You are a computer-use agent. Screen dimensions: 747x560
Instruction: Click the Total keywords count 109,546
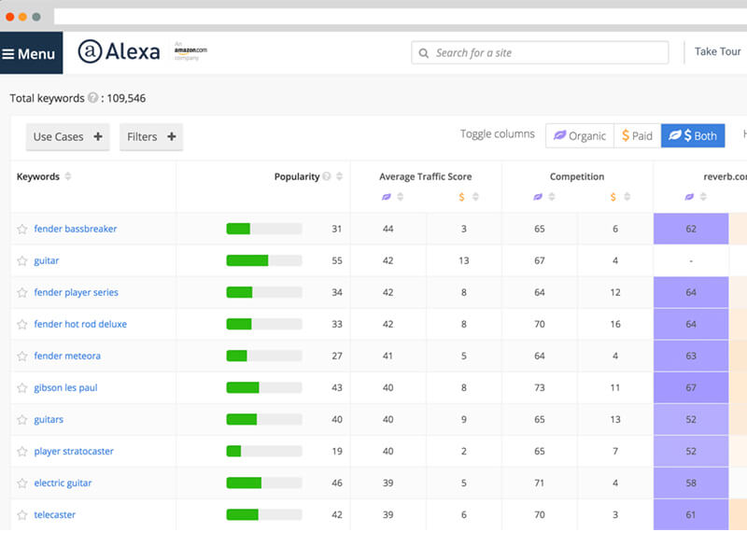pyautogui.click(x=126, y=98)
